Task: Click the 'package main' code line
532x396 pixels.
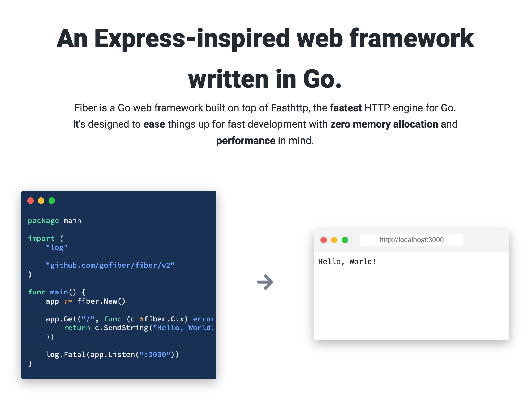Action: tap(55, 221)
